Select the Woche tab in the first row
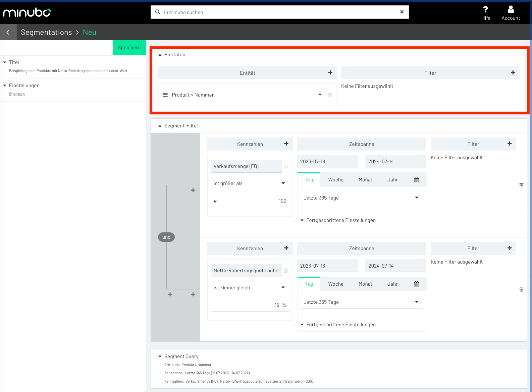The image size is (532, 392). 336,180
